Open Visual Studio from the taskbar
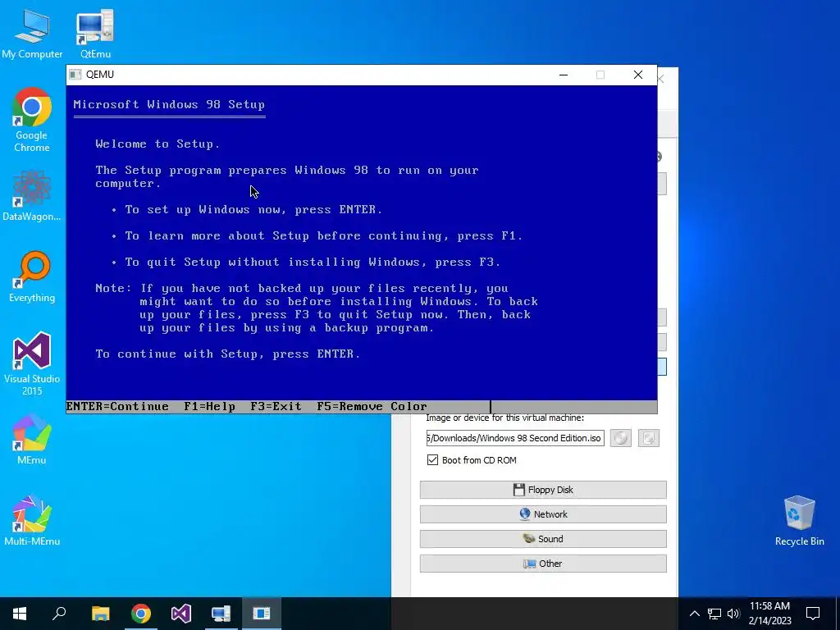Image resolution: width=840 pixels, height=630 pixels. 181,614
